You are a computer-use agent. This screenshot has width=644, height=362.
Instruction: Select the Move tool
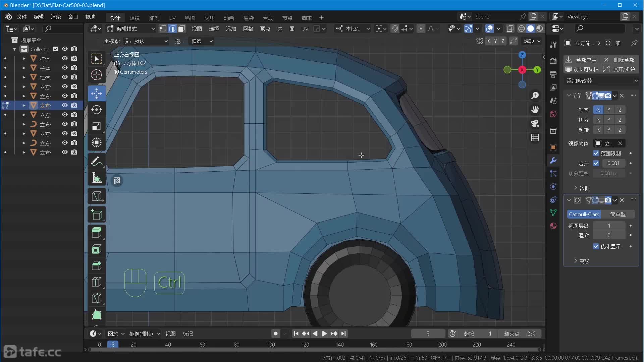coord(97,94)
